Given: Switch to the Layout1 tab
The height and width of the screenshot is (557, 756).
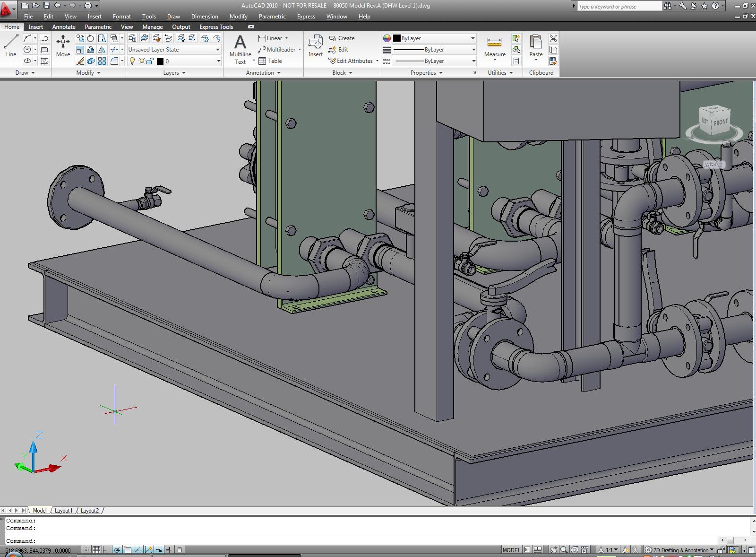Looking at the screenshot, I should coord(63,511).
